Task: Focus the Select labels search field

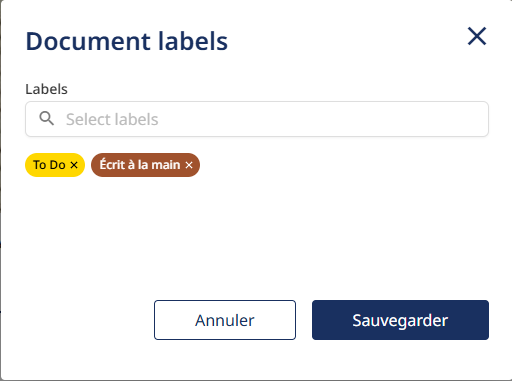Action: pyautogui.click(x=257, y=119)
